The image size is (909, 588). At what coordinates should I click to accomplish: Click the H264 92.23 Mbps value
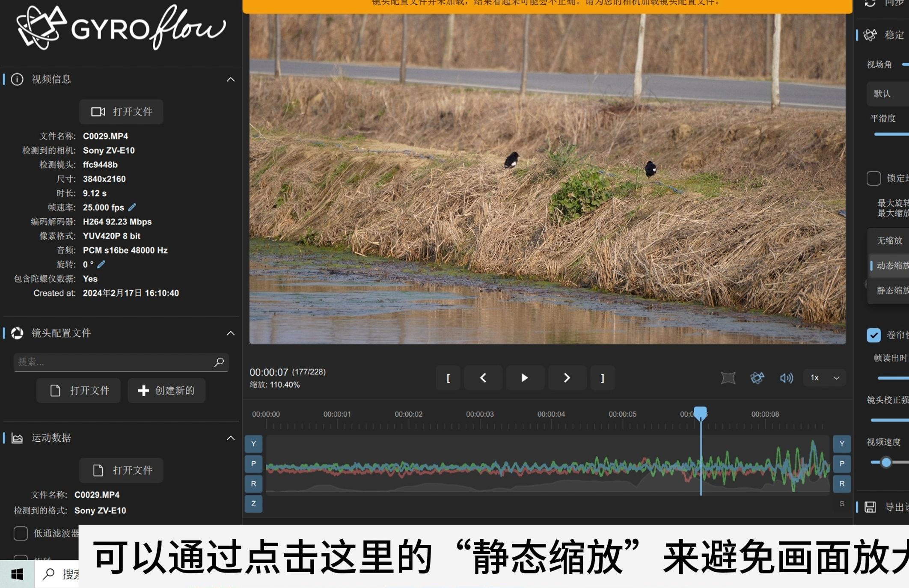117,222
